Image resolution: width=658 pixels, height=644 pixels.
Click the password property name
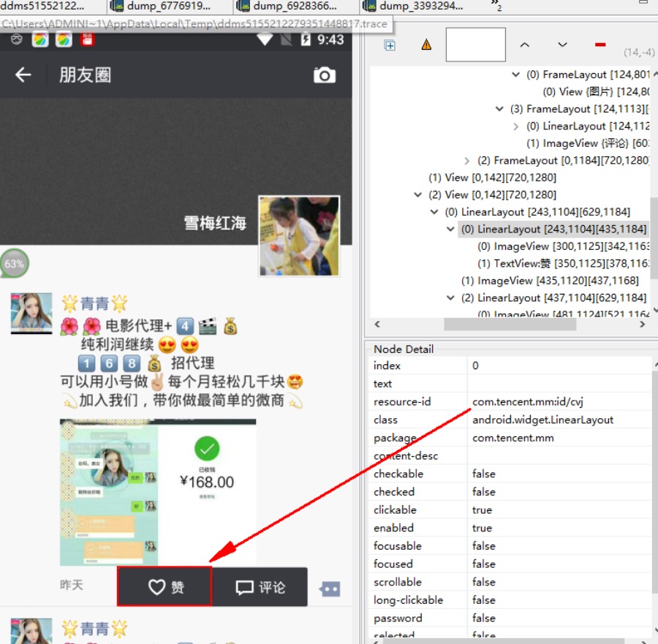[x=398, y=618]
